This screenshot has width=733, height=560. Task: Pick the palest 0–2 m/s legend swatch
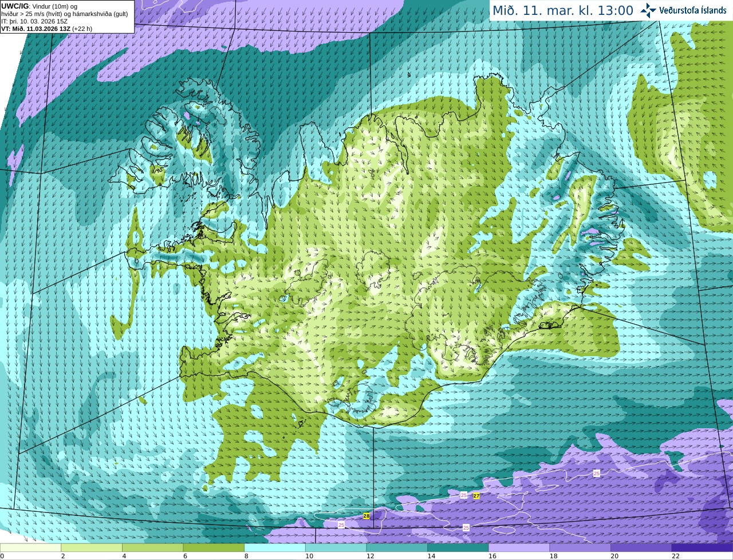[30, 547]
